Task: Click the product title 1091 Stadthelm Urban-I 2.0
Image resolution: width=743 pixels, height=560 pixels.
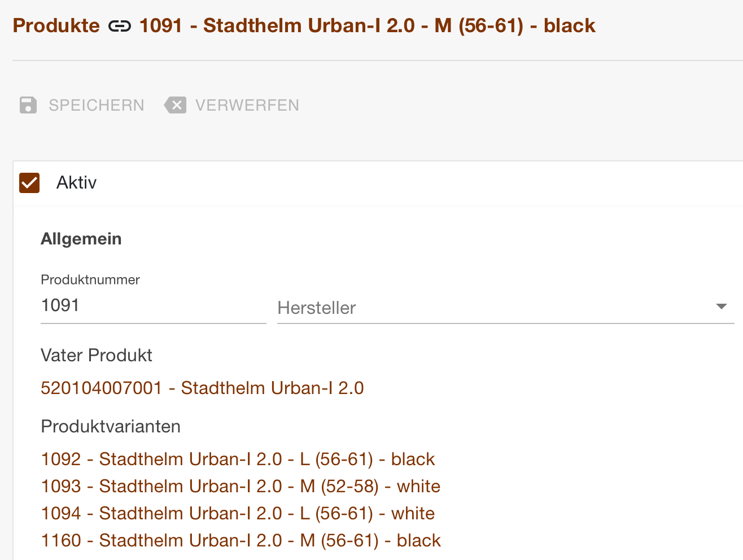Action: click(x=367, y=25)
